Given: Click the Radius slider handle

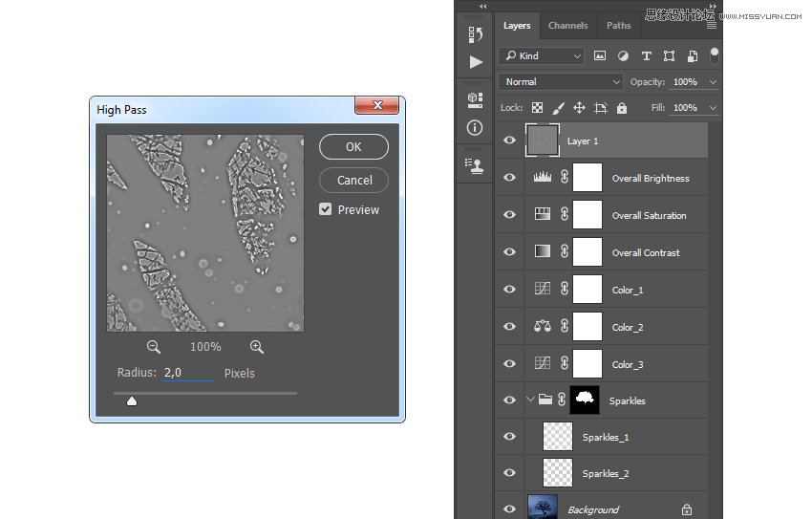Looking at the screenshot, I should click(132, 400).
